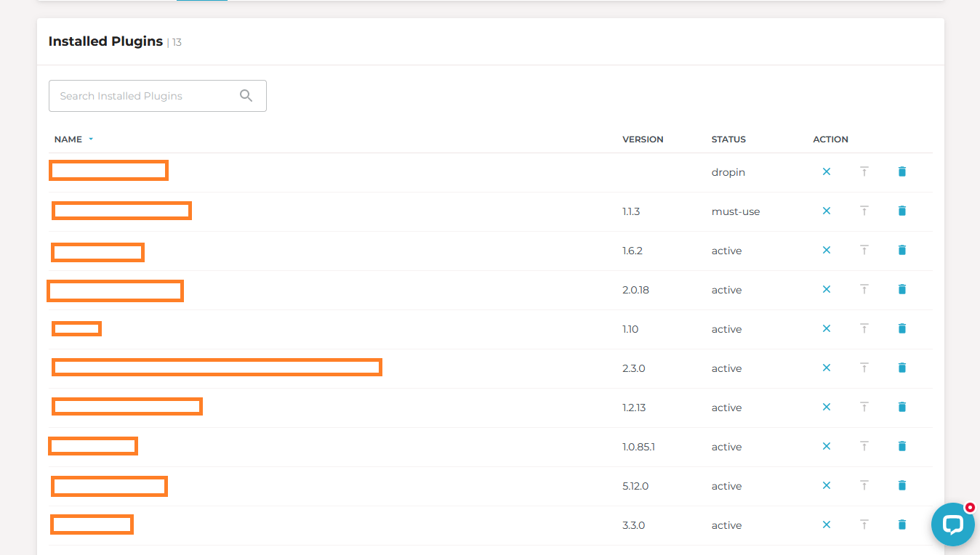This screenshot has height=555, width=980.
Task: Click version number 1.0.85.1
Action: [638, 447]
